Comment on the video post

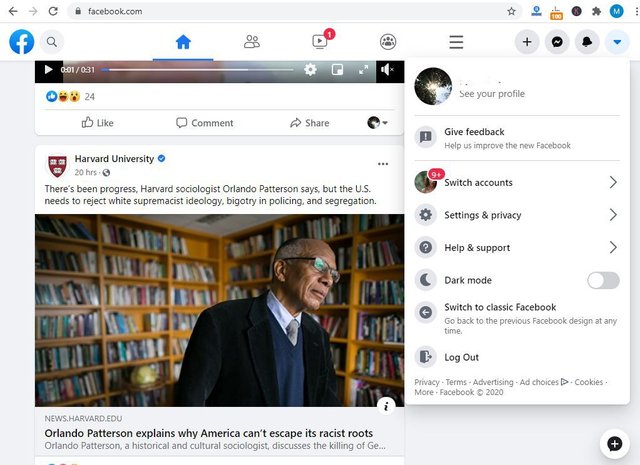point(204,122)
